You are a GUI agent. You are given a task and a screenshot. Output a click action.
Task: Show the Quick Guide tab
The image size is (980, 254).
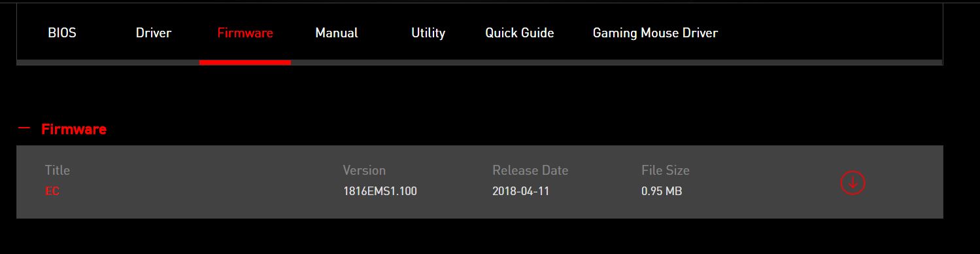pos(520,33)
